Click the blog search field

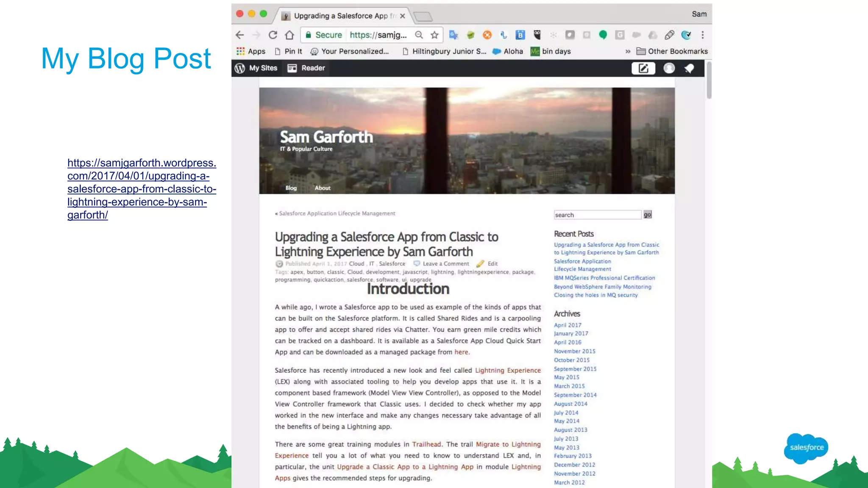(x=598, y=215)
